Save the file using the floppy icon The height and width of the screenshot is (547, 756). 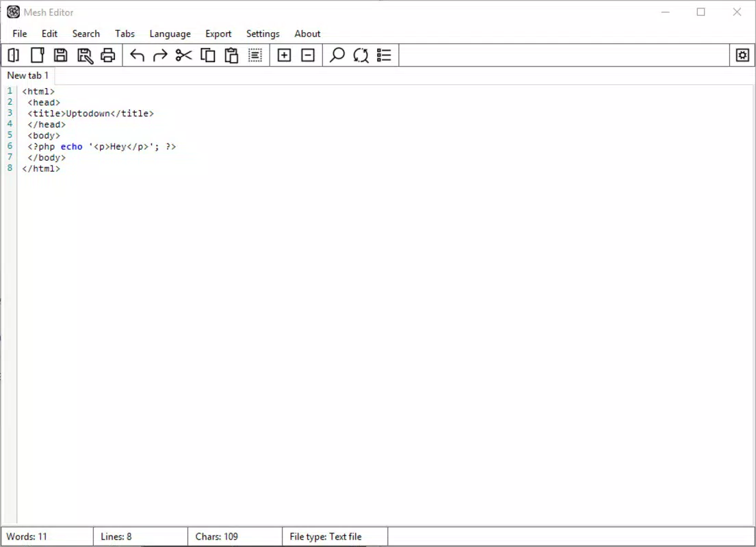click(61, 55)
